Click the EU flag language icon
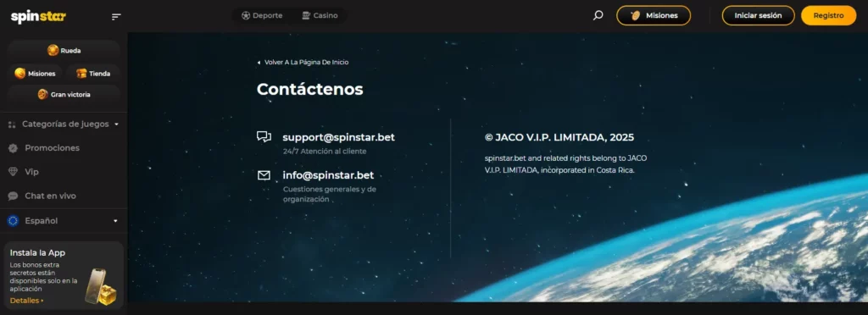868x315 pixels. tap(13, 221)
